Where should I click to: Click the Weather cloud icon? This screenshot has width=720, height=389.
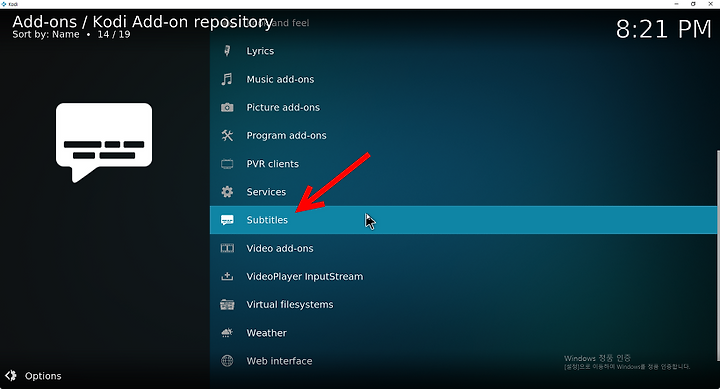227,333
